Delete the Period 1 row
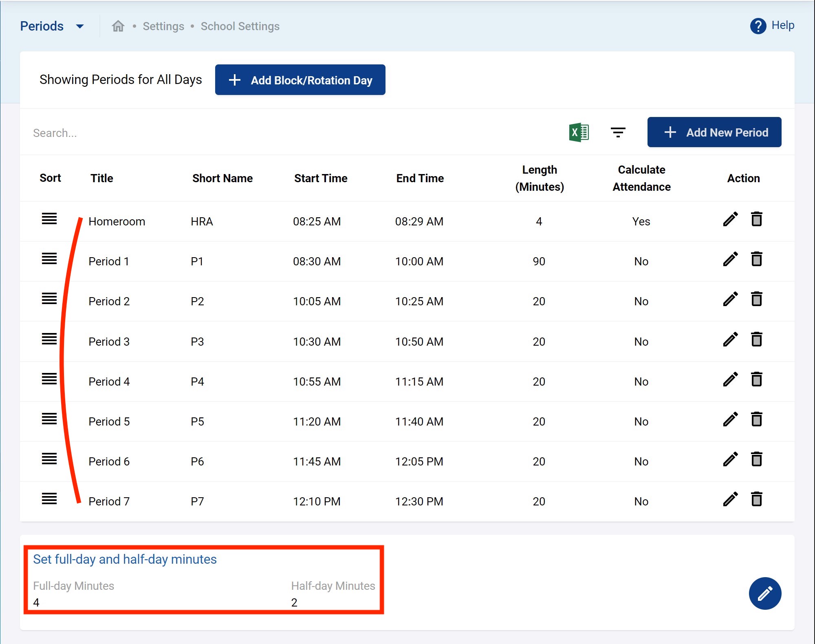The height and width of the screenshot is (644, 815). tap(756, 259)
